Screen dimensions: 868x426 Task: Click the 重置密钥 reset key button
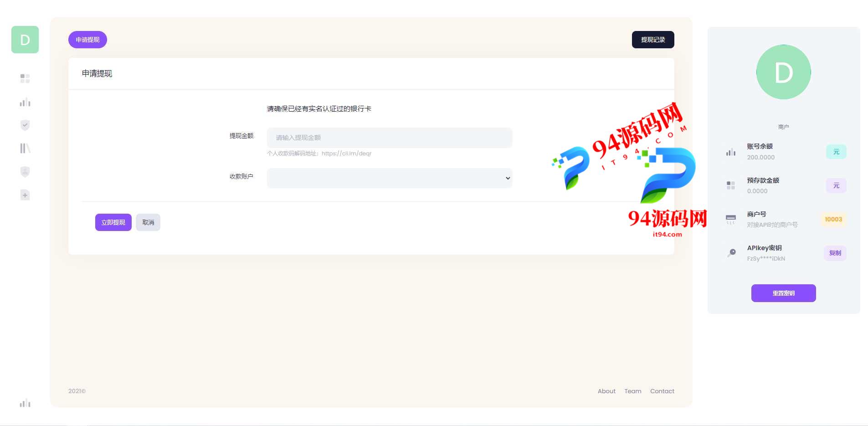784,293
